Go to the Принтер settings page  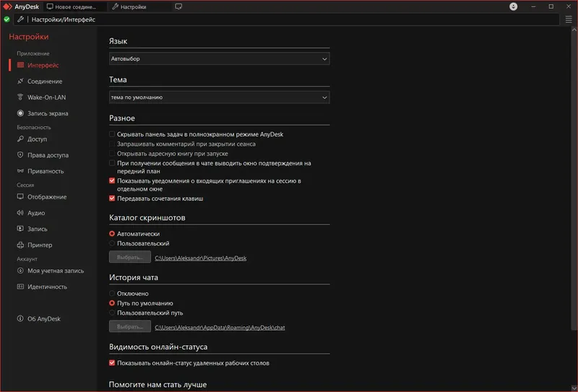coord(40,245)
